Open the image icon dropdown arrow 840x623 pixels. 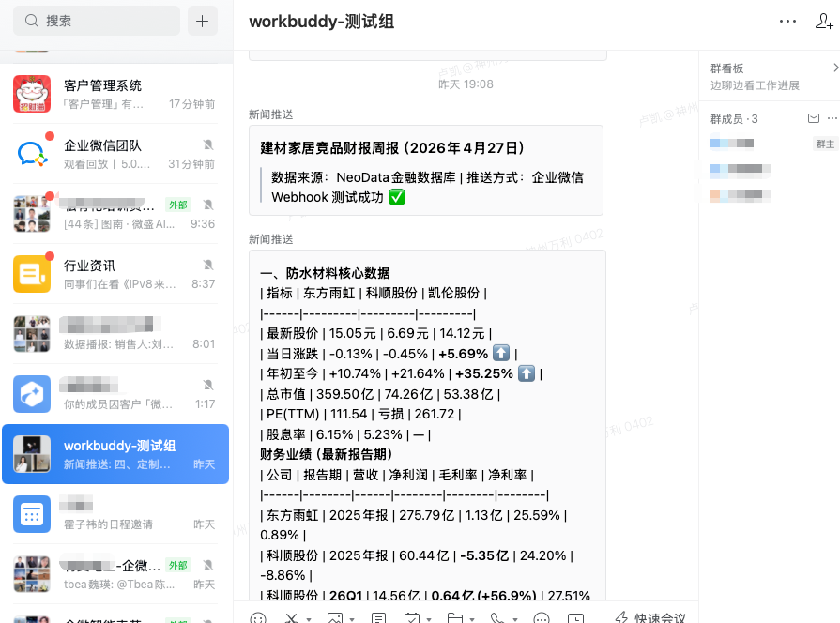(352, 619)
